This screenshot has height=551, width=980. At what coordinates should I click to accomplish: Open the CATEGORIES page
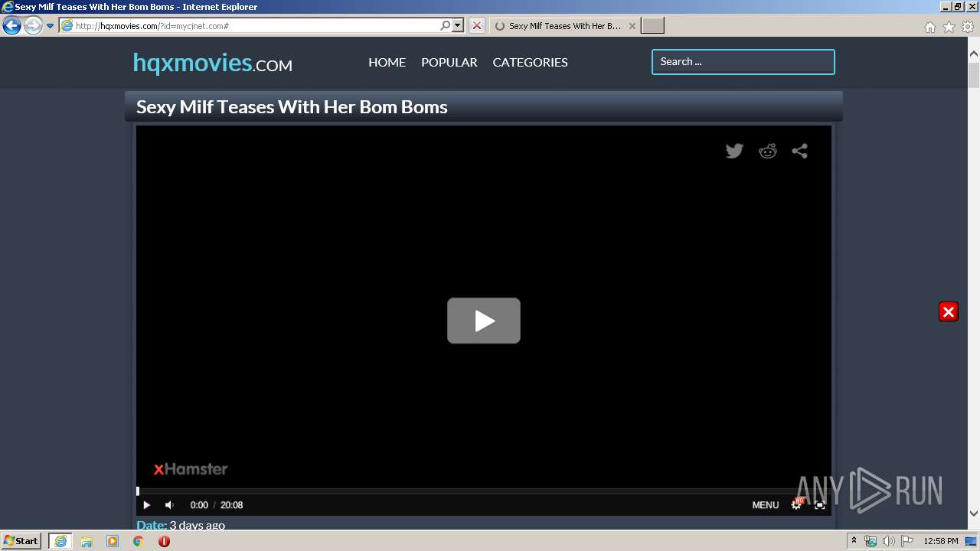530,62
